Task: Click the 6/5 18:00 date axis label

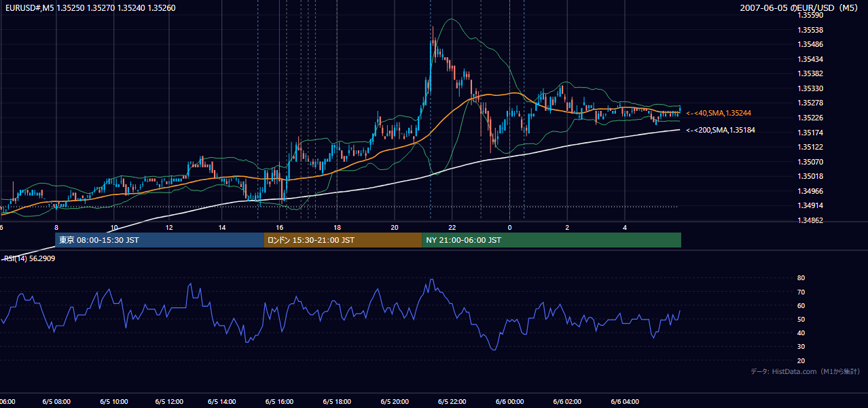Action: pyautogui.click(x=337, y=402)
